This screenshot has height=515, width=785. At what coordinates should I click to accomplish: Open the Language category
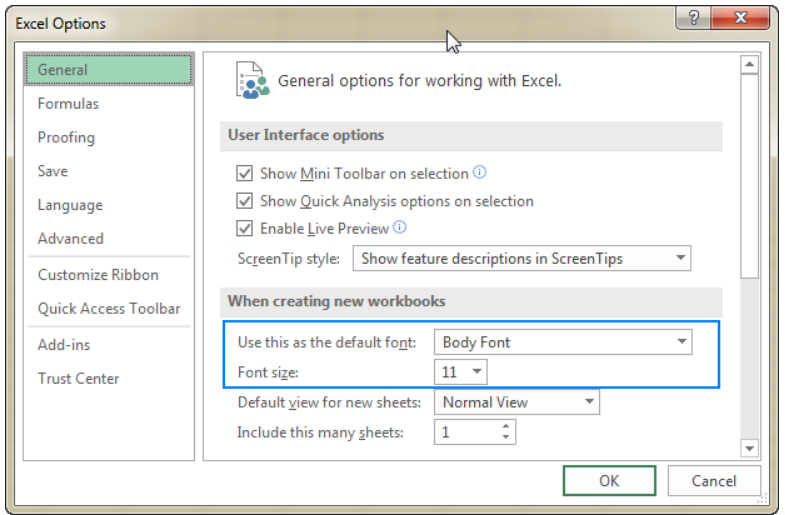(109, 205)
